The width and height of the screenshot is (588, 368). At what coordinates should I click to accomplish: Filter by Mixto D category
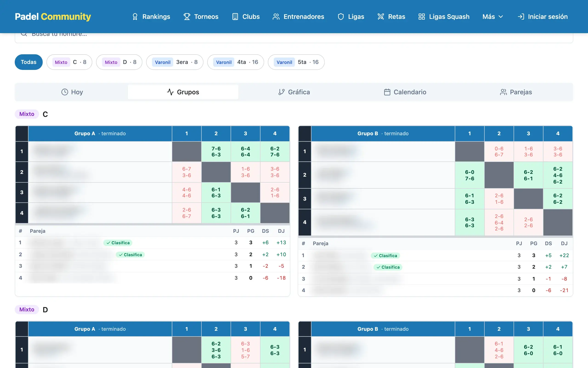119,62
